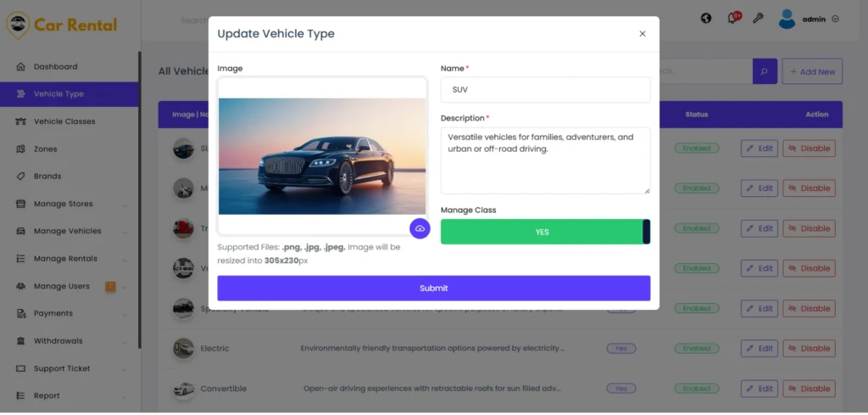
Task: Click the Submit button
Action: [x=433, y=288]
